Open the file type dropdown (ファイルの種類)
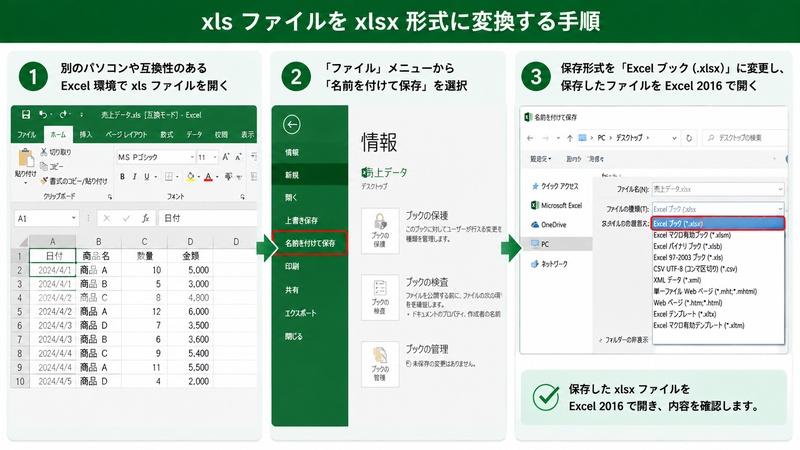This screenshot has width=800, height=450. 780,209
